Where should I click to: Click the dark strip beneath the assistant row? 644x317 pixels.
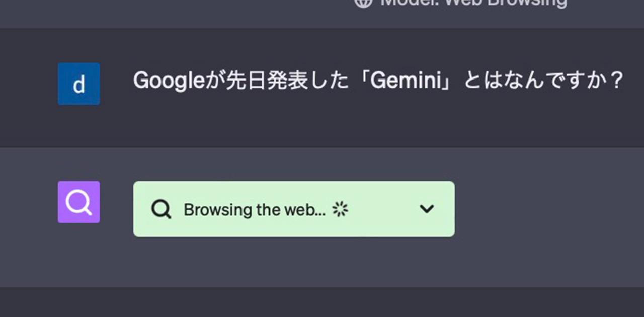coord(322,302)
